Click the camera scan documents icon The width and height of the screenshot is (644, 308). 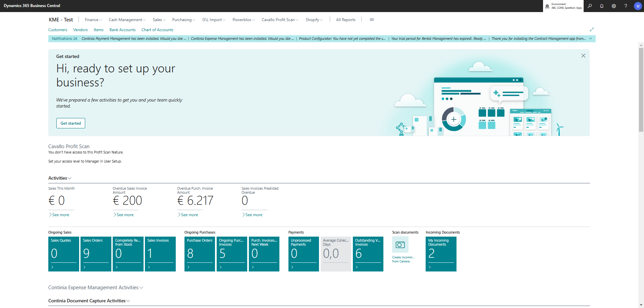tap(400, 245)
